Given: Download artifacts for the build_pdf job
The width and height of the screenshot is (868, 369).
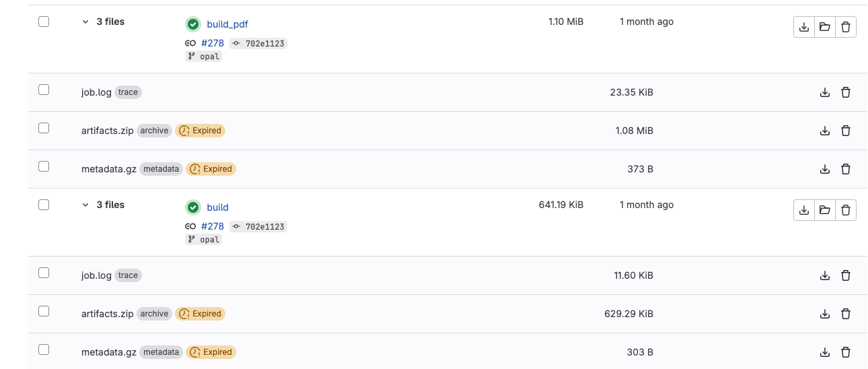Looking at the screenshot, I should tap(803, 28).
